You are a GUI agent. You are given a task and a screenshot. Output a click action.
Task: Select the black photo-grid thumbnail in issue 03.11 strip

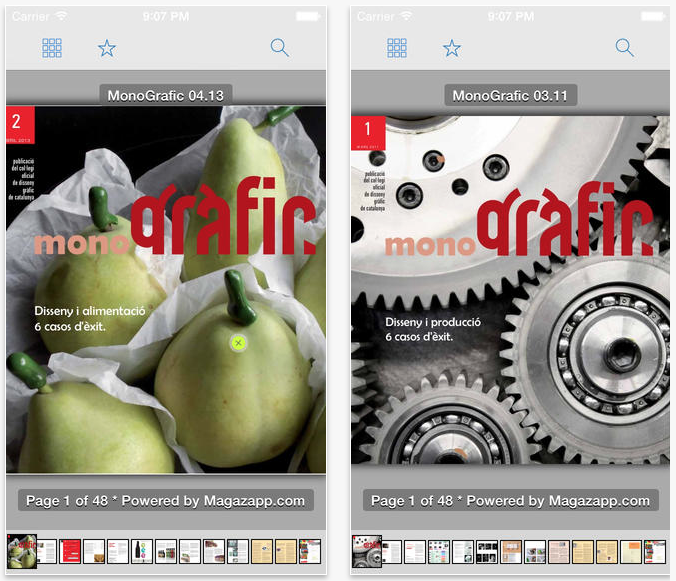click(x=487, y=552)
